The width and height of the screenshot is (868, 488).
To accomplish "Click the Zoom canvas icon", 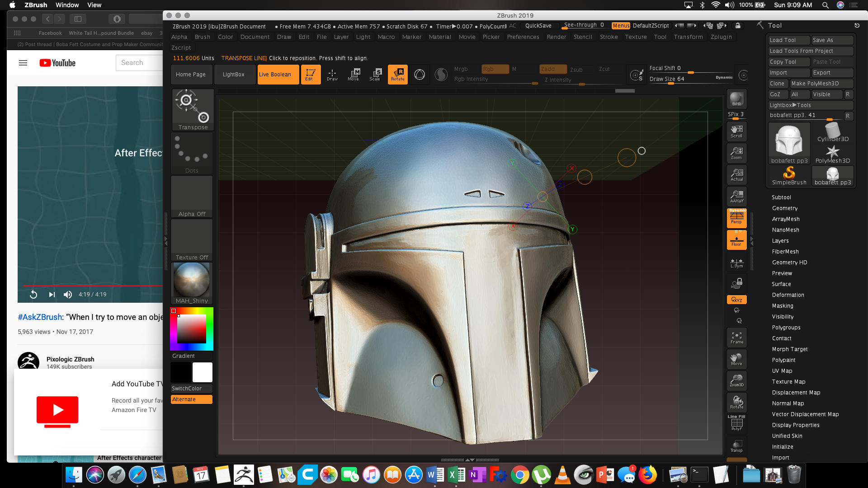I will tap(736, 153).
